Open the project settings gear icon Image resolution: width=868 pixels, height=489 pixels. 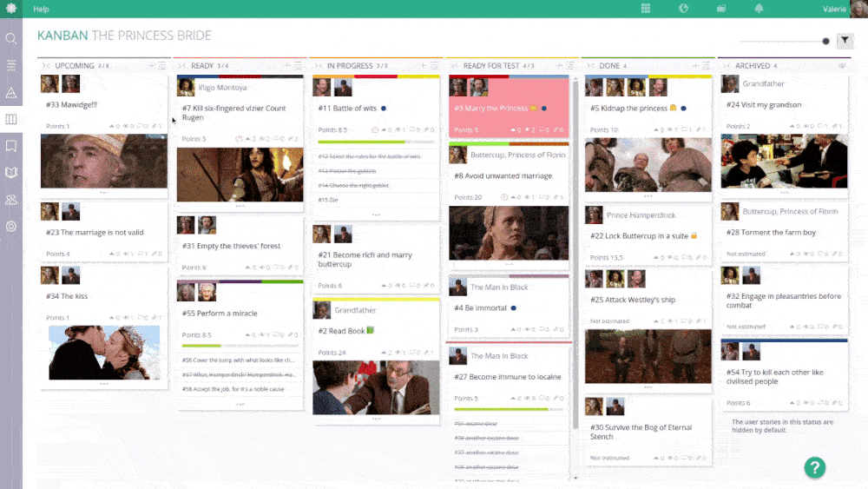pos(11,227)
